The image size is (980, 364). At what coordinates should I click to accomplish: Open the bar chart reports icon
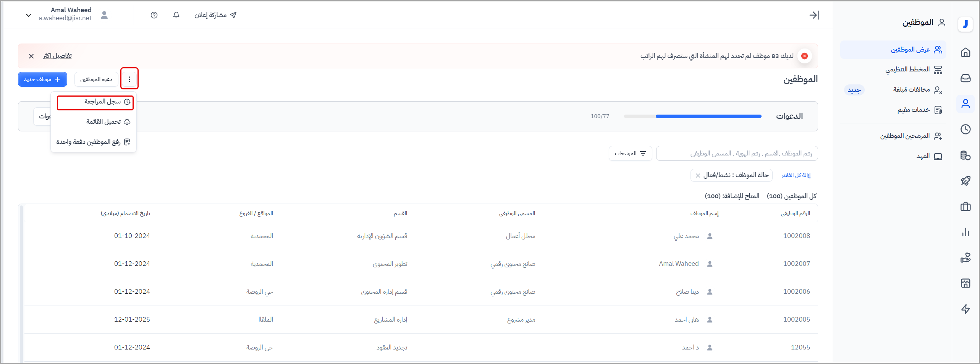click(x=965, y=232)
